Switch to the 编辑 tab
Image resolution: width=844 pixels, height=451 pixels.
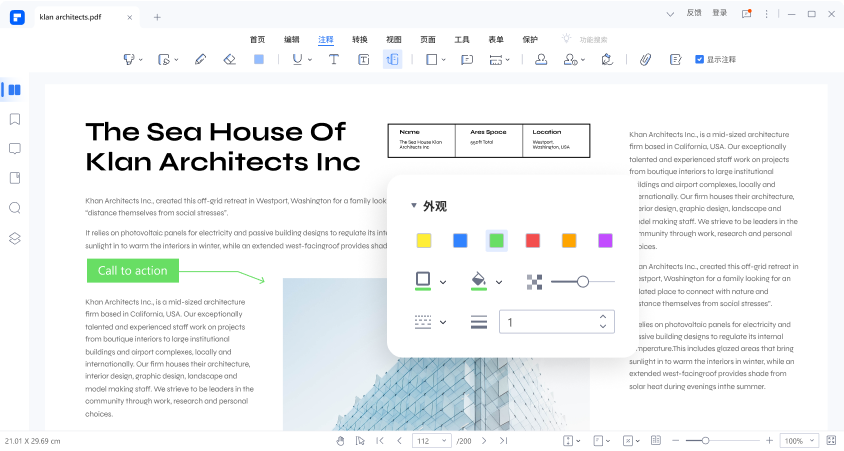pyautogui.click(x=292, y=39)
